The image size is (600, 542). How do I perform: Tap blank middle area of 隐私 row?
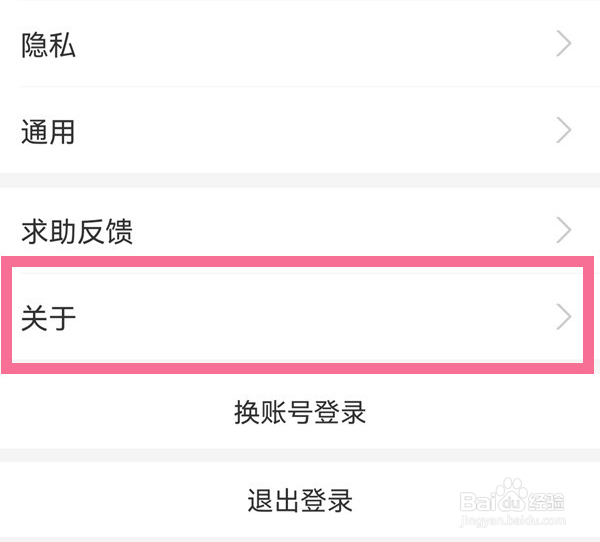[300, 45]
